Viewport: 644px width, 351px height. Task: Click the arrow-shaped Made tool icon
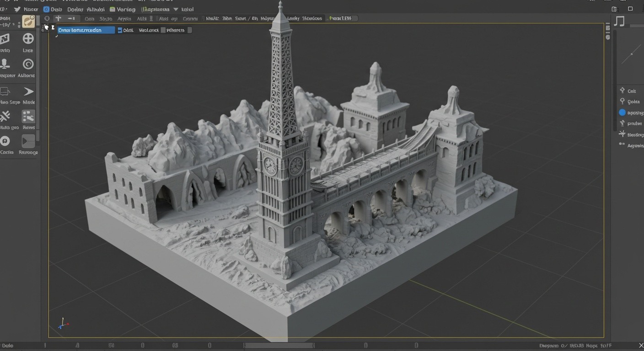point(28,91)
